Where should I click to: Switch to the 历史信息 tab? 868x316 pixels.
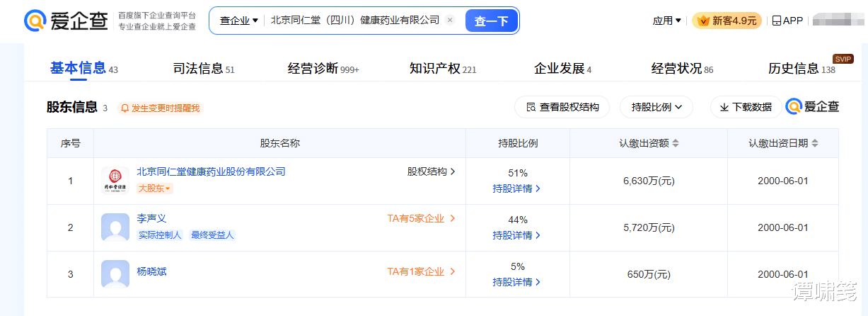(802, 69)
